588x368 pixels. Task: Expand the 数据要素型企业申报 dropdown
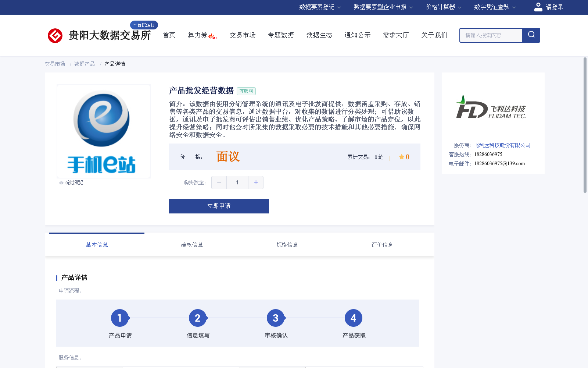383,7
